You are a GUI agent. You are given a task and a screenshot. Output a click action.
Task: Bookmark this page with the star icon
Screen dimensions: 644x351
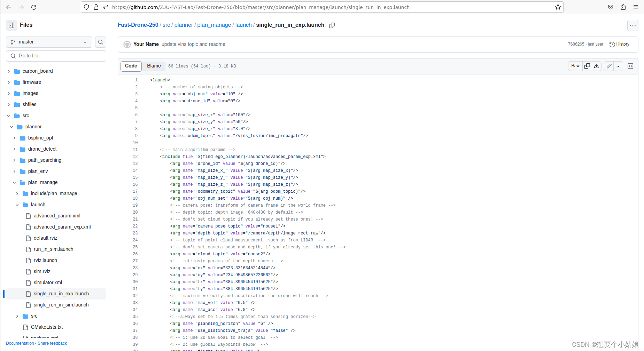pyautogui.click(x=558, y=7)
